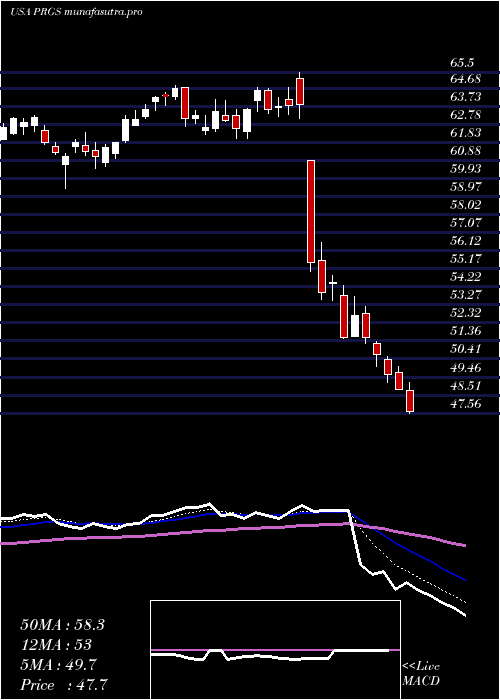This screenshot has height=700, width=500.
Task: Click the 49.46 price axis label
Action: 466,368
